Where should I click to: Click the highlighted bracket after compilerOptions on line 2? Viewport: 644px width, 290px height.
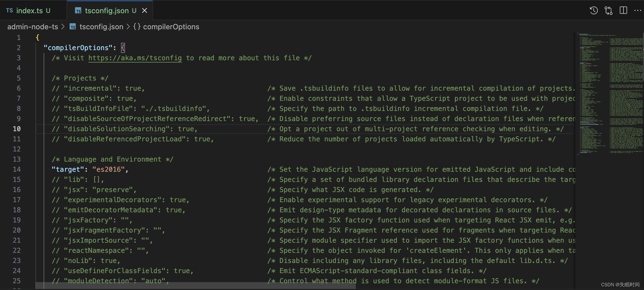pos(123,48)
